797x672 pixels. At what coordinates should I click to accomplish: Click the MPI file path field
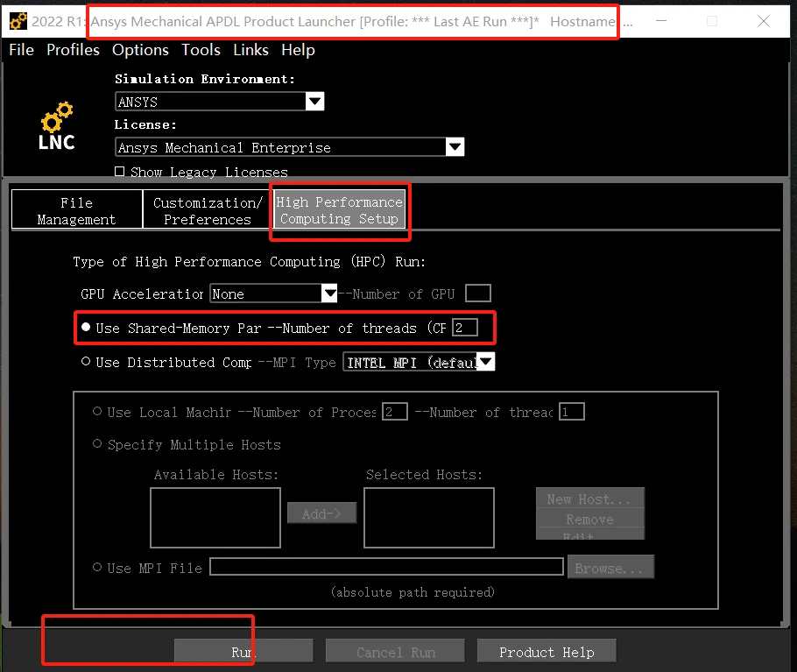[x=386, y=567]
